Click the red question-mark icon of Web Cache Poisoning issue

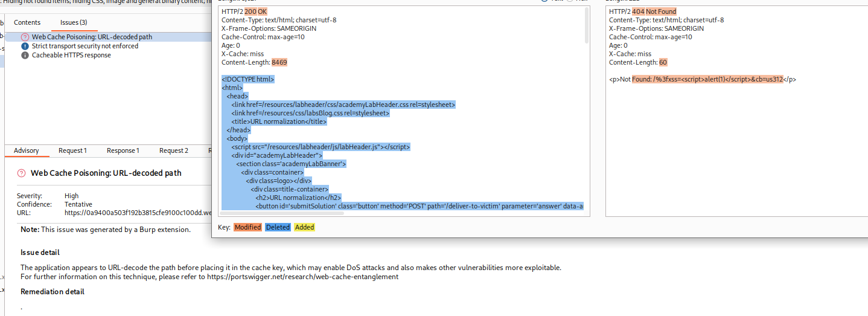(25, 37)
